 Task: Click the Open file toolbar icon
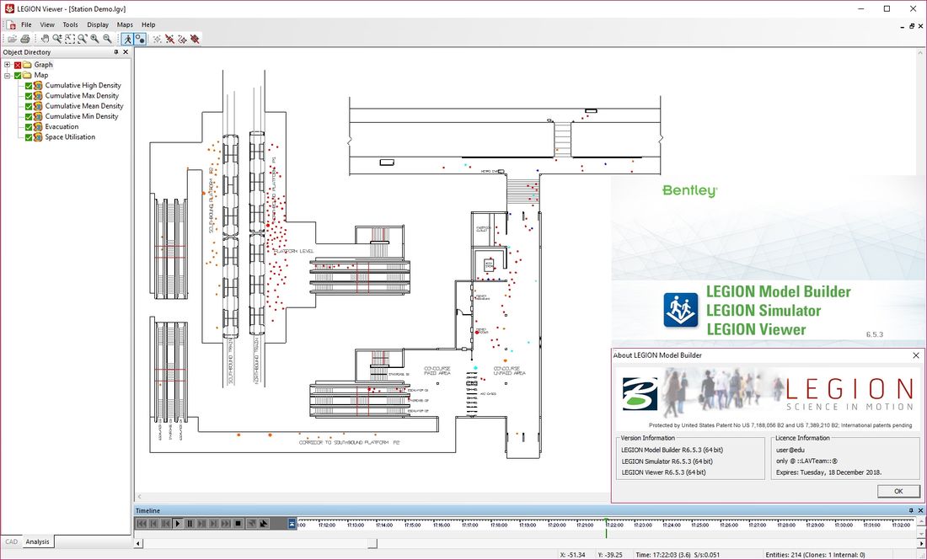click(12, 39)
